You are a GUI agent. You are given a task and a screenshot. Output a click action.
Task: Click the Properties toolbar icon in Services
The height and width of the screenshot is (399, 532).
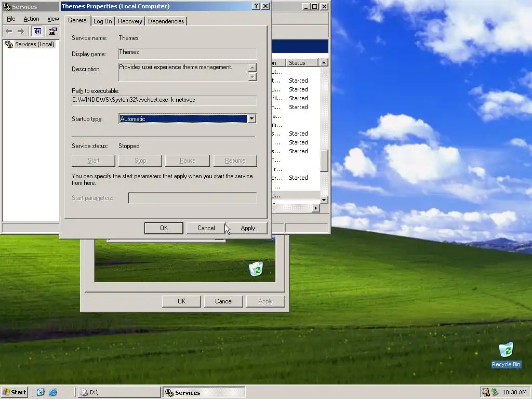52,32
